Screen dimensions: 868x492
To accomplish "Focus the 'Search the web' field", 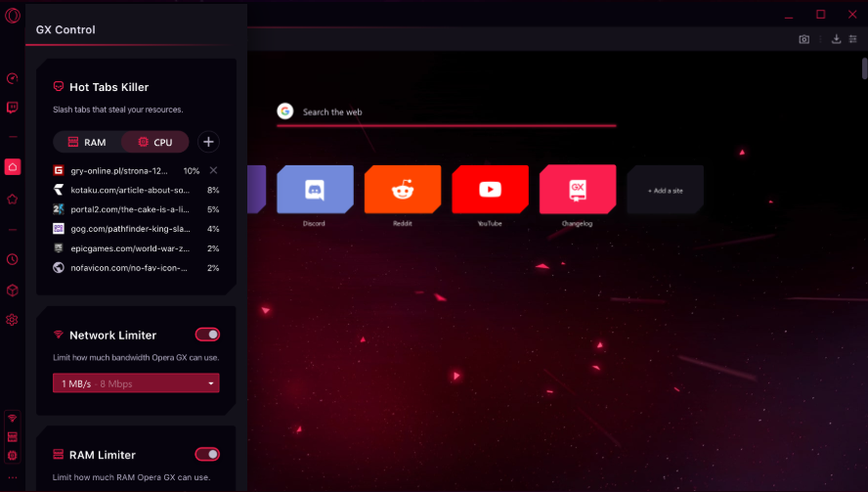I will coord(446,112).
